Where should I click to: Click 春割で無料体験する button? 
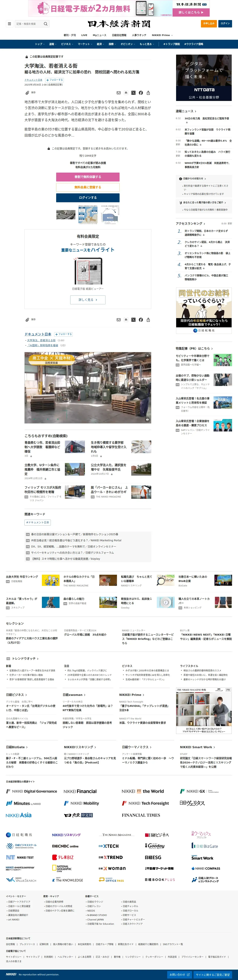point(88,177)
